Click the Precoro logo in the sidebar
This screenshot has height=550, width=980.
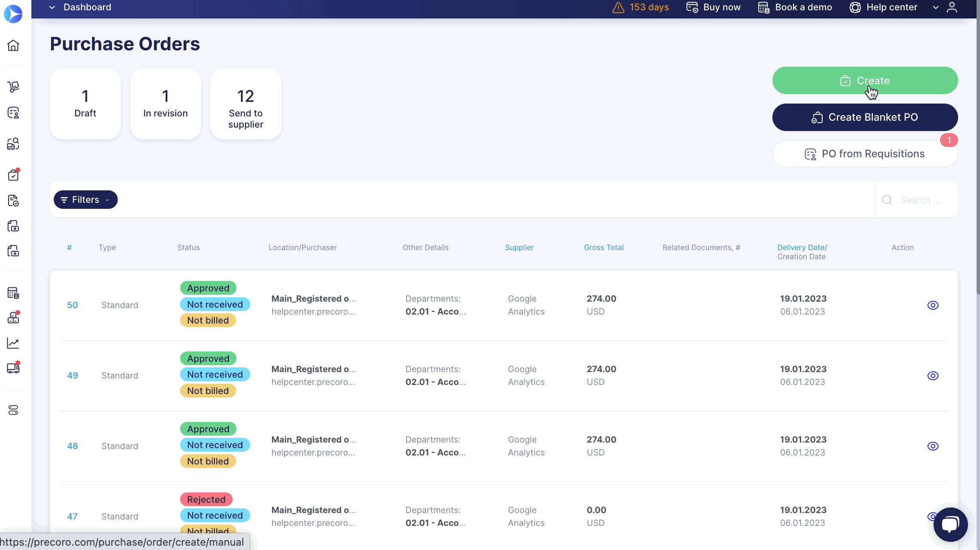point(13,14)
